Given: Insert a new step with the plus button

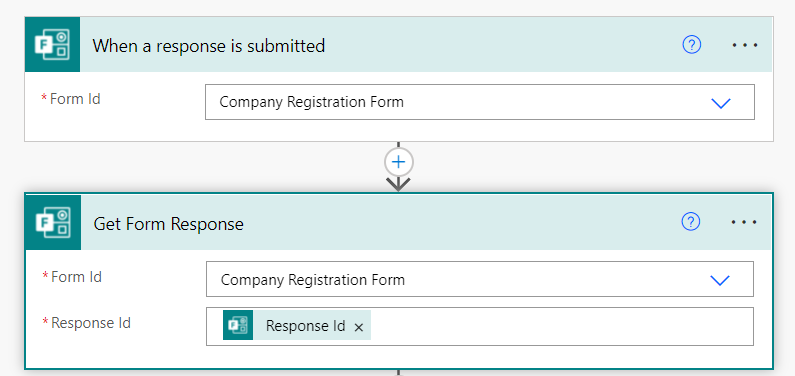Looking at the screenshot, I should coord(399,162).
